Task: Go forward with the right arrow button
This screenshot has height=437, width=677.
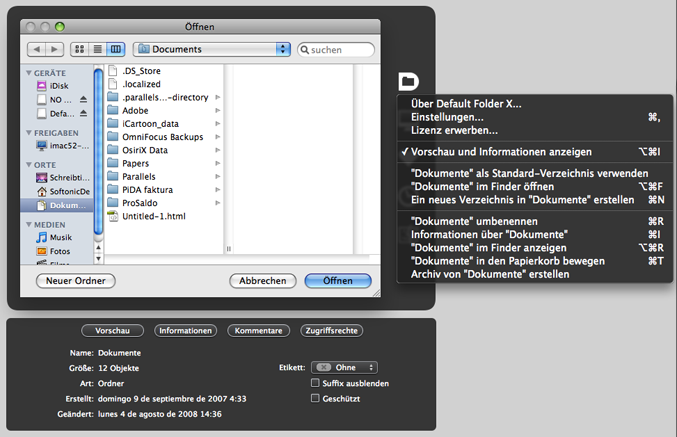Action: pyautogui.click(x=55, y=49)
